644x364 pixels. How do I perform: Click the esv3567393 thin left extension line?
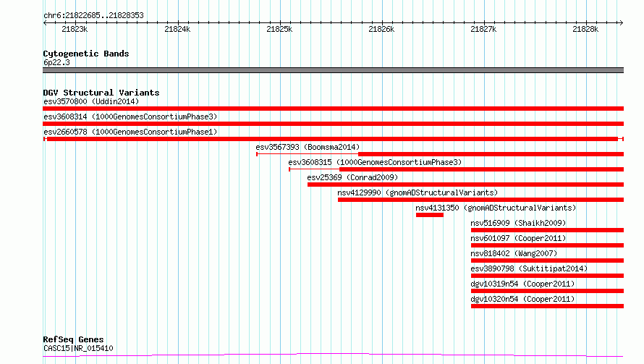click(x=308, y=154)
